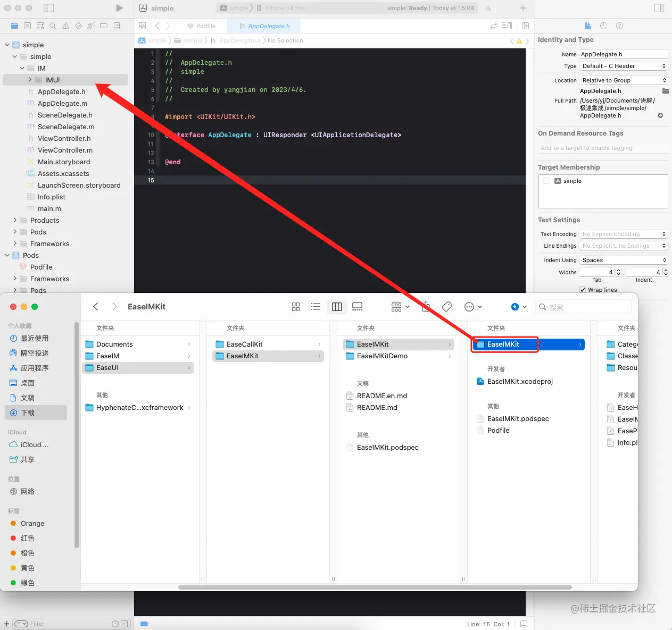672x630 pixels.
Task: Click Finder sidebar 下载 item
Action: click(36, 413)
